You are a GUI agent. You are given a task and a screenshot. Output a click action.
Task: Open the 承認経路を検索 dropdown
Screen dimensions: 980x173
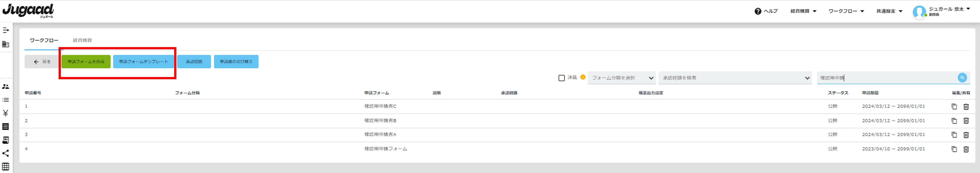pos(735,78)
